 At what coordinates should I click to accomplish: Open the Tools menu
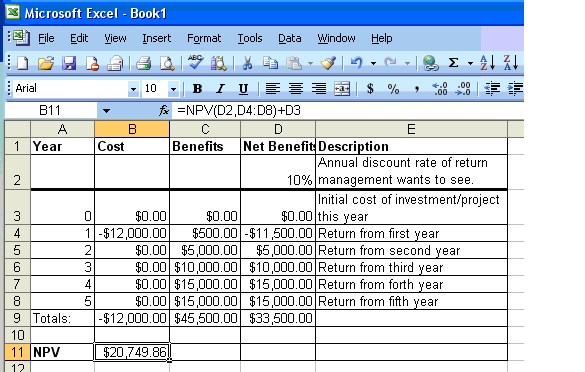[x=250, y=38]
